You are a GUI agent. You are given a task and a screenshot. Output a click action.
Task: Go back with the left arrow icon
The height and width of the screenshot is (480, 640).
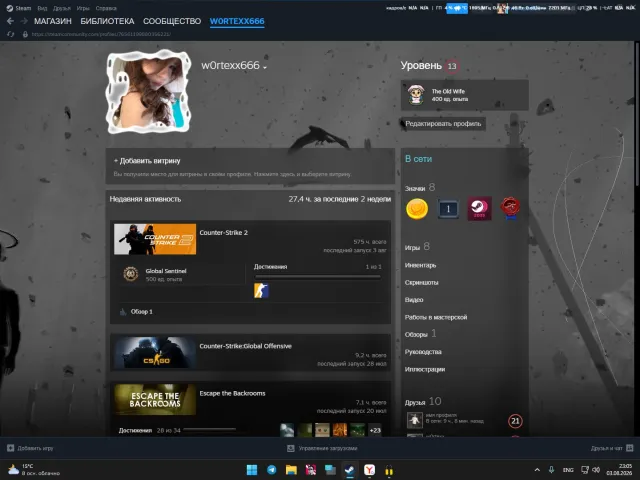coord(10,21)
